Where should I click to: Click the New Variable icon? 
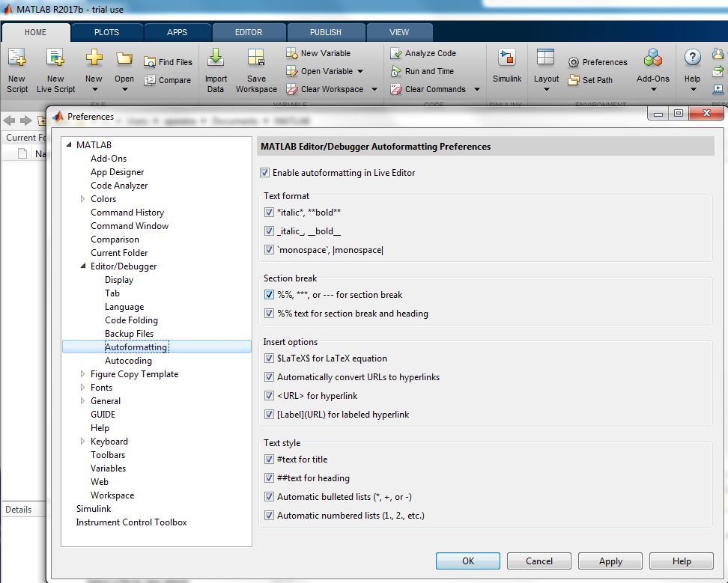(x=291, y=53)
